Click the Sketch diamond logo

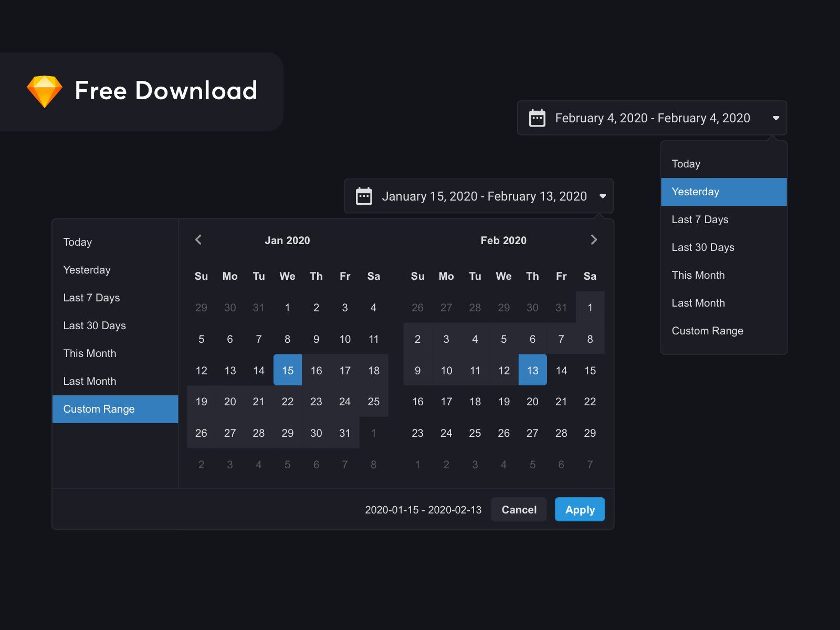[x=44, y=91]
